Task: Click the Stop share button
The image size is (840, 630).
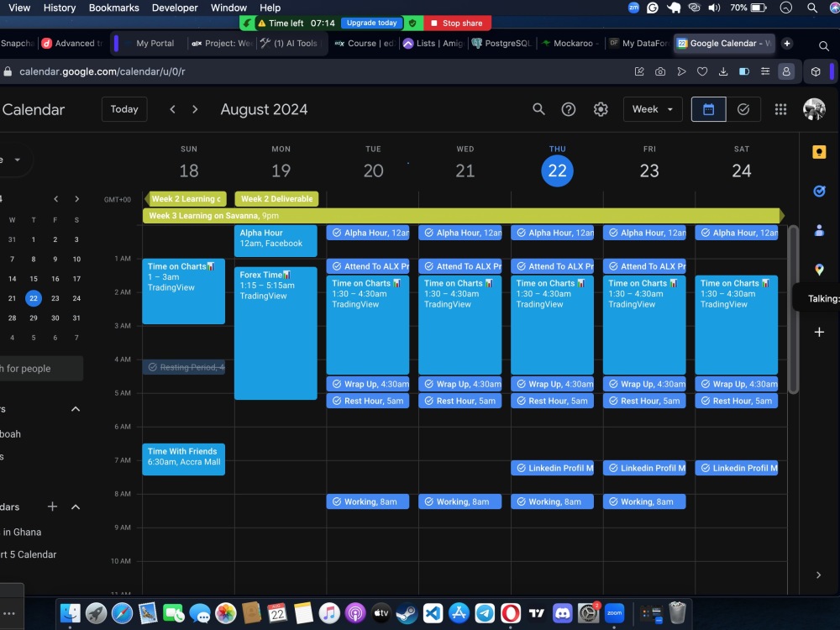Action: click(x=457, y=23)
